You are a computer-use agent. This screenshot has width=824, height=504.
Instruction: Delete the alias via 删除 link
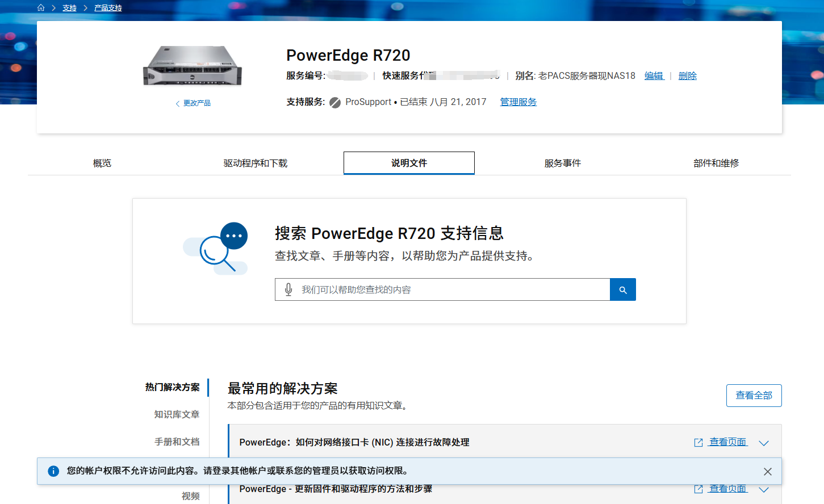click(x=688, y=75)
